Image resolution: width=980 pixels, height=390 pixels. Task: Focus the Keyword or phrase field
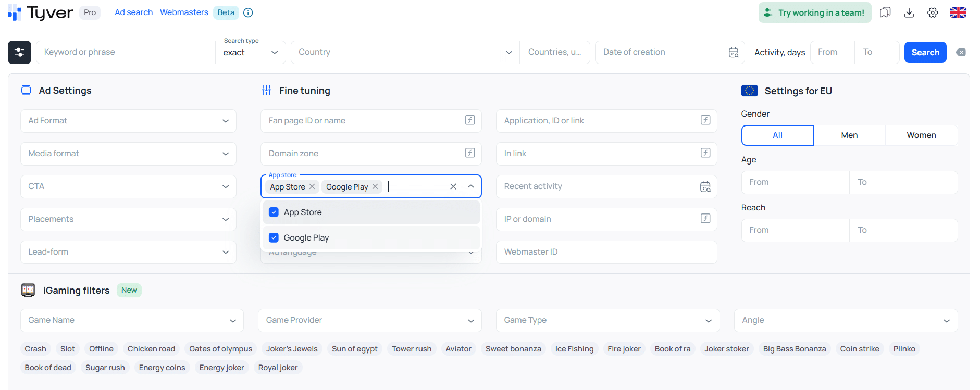(x=126, y=52)
